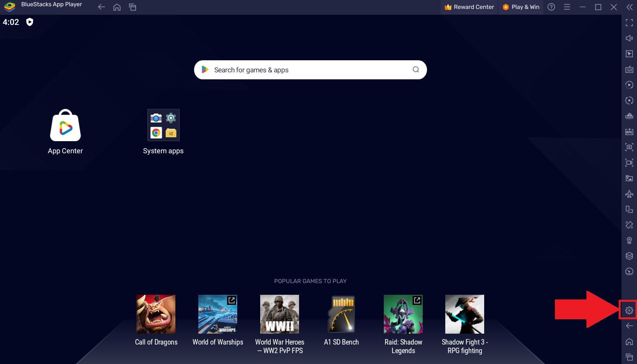This screenshot has height=364, width=637.
Task: Click the sidebar home icon near the bottom
Action: pos(629,341)
